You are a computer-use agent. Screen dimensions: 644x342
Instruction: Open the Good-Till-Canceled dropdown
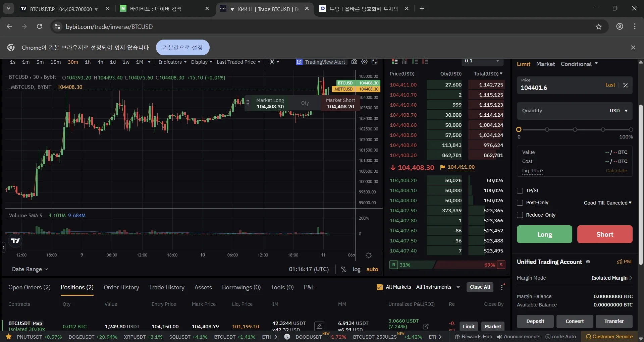607,203
